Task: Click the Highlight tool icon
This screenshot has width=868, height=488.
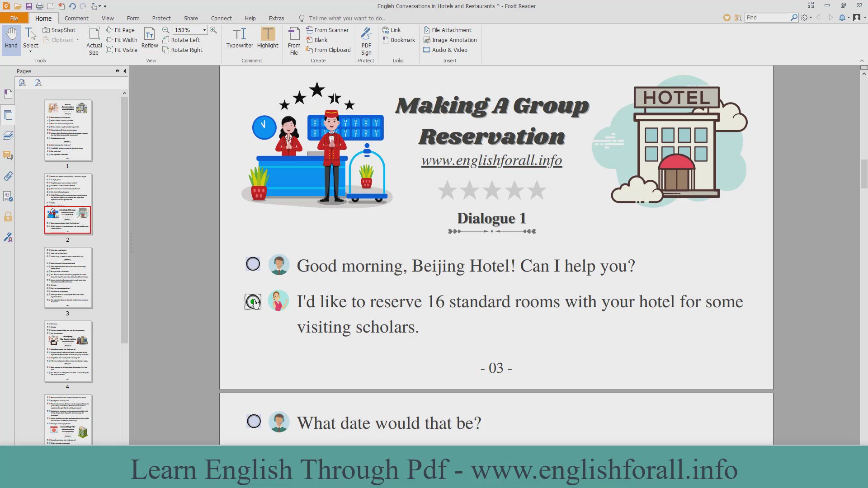Action: 268,34
